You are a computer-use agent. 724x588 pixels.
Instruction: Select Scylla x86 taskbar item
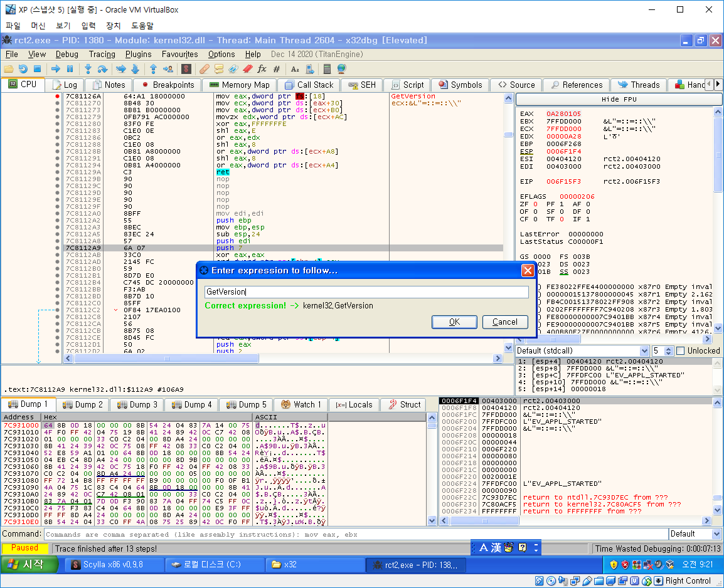point(114,564)
